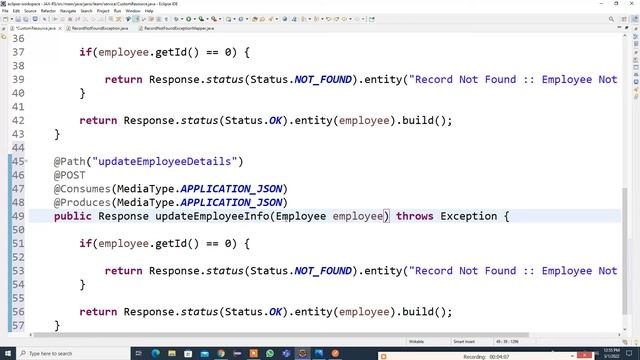Open the File menu
640x360 pixels.
pos(5,11)
